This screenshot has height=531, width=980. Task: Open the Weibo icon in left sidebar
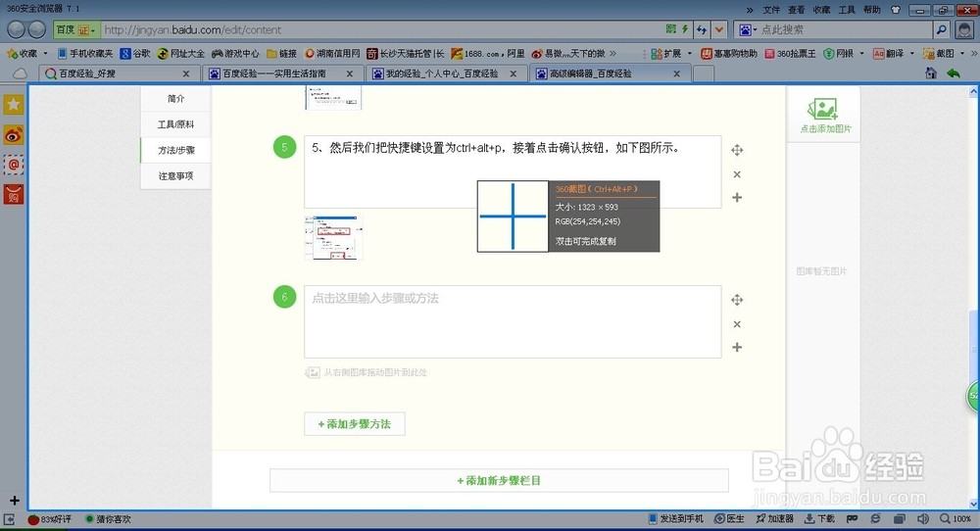click(14, 134)
